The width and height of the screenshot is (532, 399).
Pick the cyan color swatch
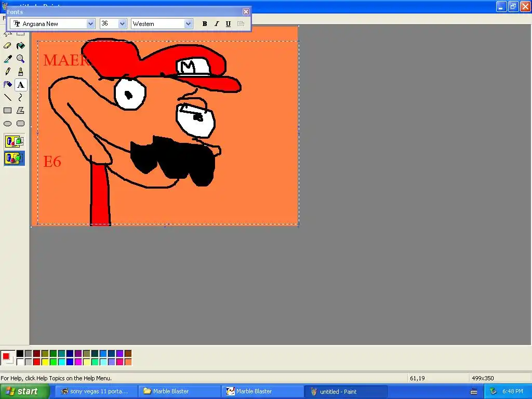(x=61, y=362)
